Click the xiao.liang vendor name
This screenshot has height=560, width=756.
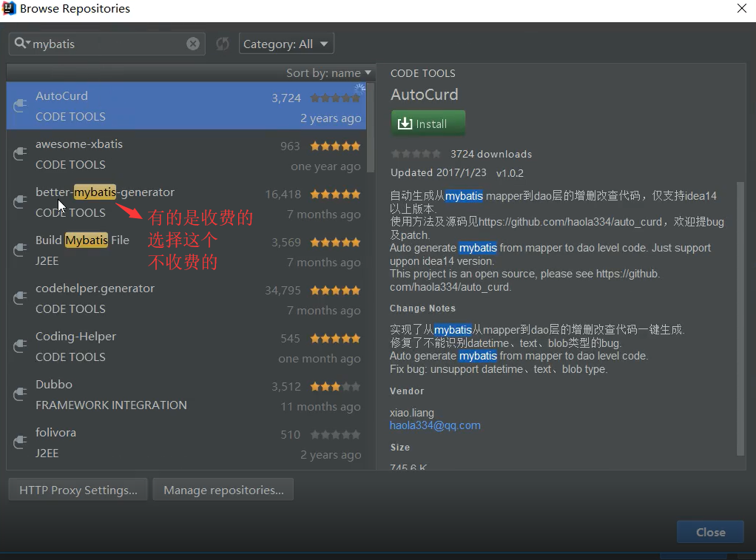[x=412, y=413]
